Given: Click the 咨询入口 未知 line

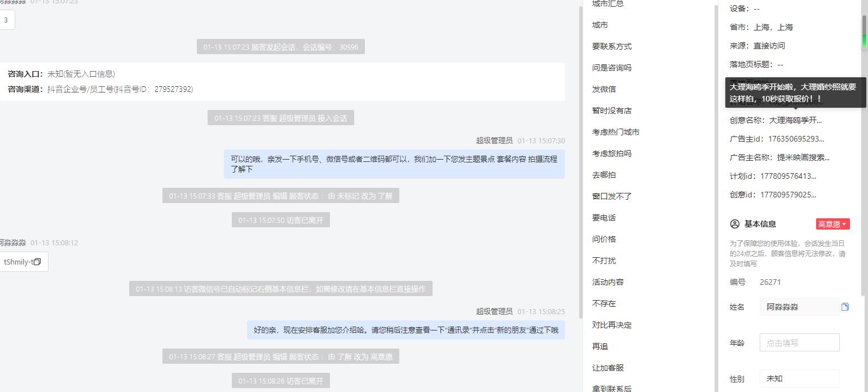Looking at the screenshot, I should click(x=61, y=74).
